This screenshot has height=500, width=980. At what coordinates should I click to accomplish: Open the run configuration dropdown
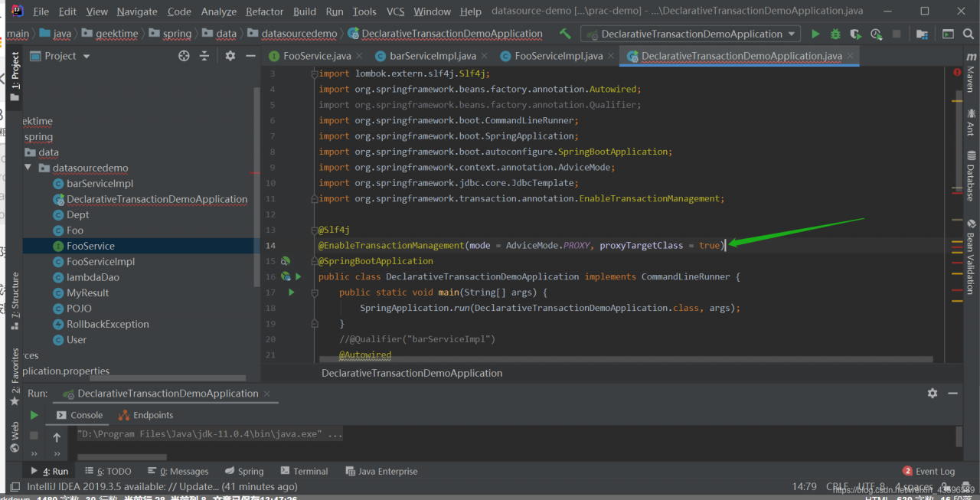click(x=691, y=34)
